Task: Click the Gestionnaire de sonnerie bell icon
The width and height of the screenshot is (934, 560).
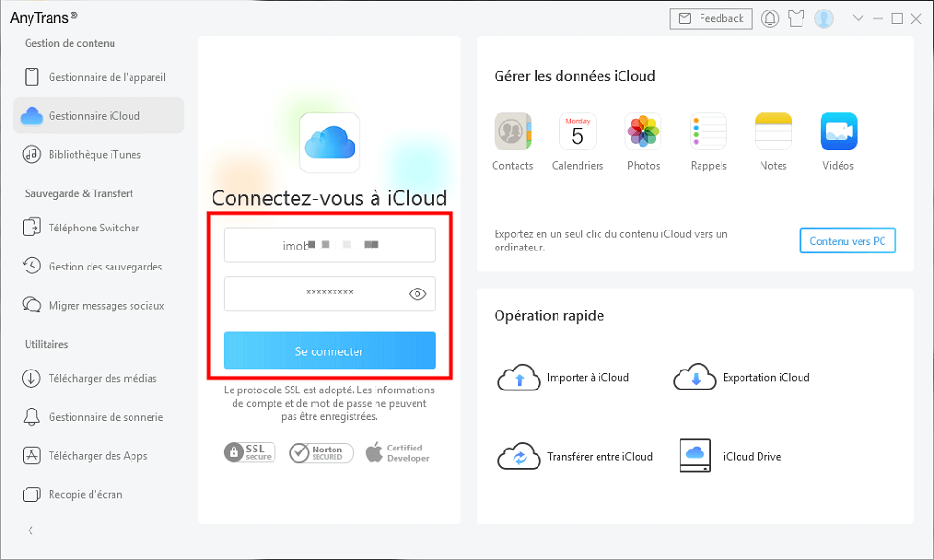Action: (x=30, y=416)
